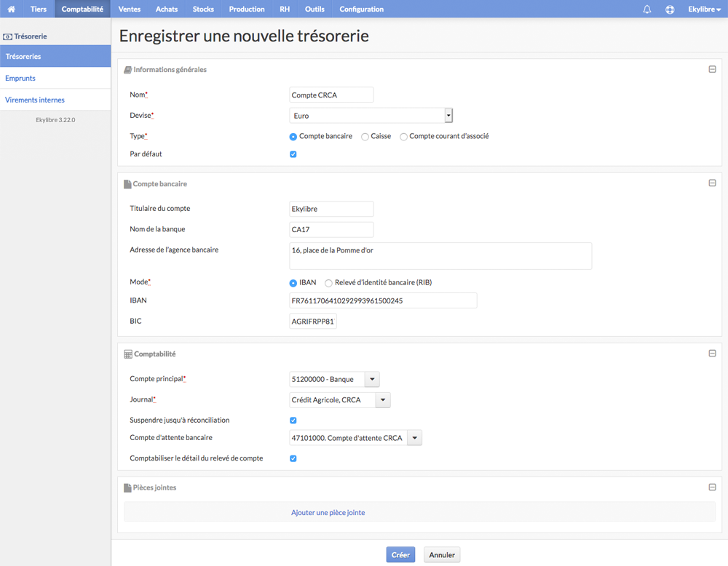Toggle Suspendre jusqu'à réconciliation checkbox
The width and height of the screenshot is (728, 566).
tap(293, 420)
